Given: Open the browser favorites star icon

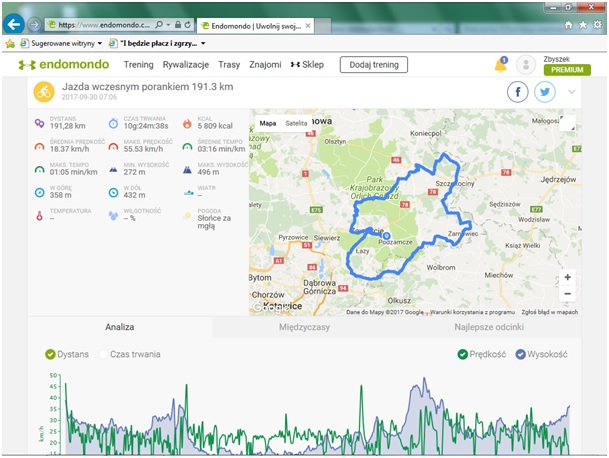Looking at the screenshot, I should (x=583, y=25).
